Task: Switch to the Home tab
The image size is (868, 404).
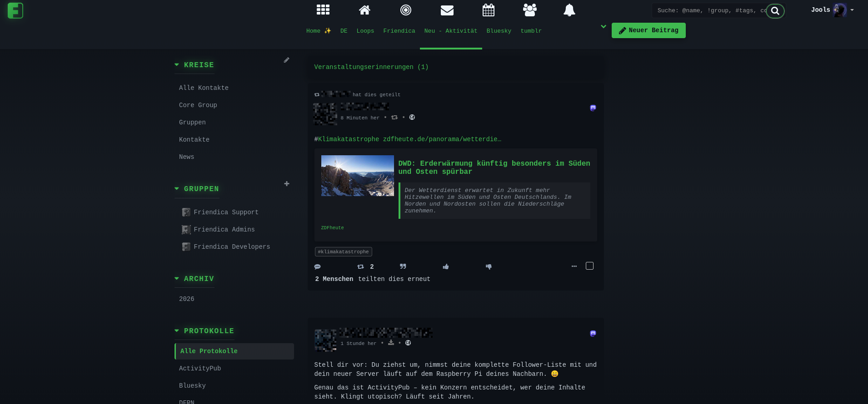Action: pos(319,31)
